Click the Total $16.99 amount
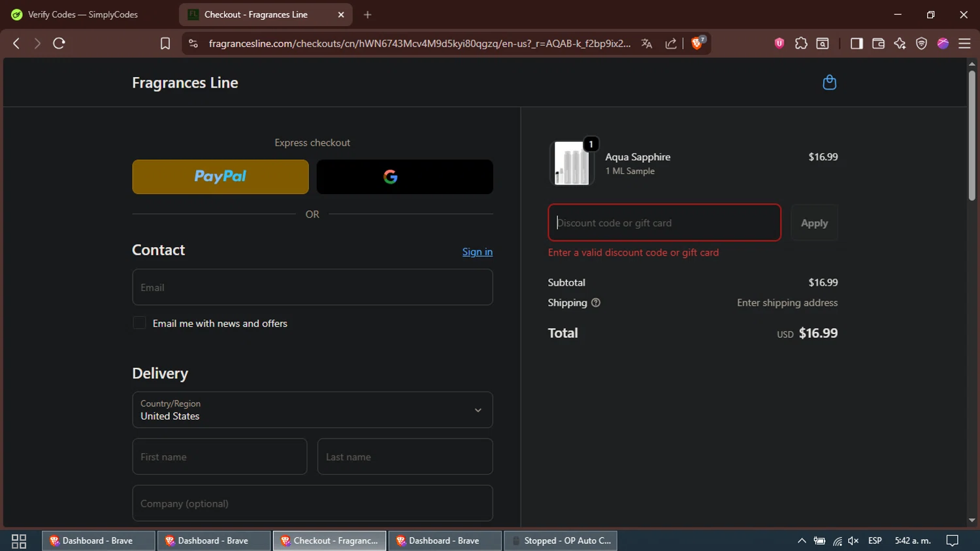The height and width of the screenshot is (551, 980). click(x=818, y=333)
